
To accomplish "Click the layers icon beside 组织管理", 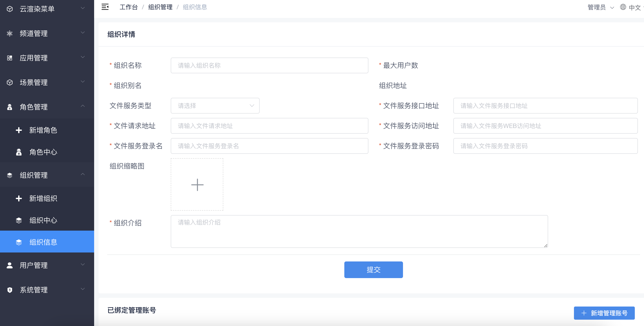I will pos(10,175).
